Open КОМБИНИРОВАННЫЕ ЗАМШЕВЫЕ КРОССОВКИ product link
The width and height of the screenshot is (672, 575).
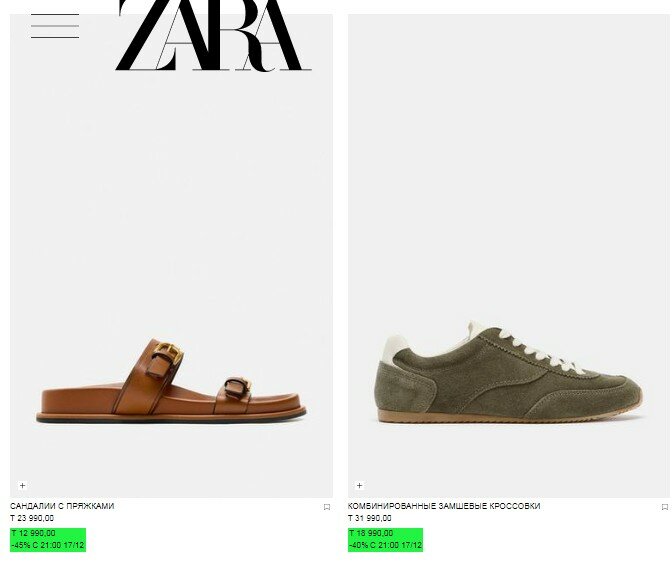444,506
